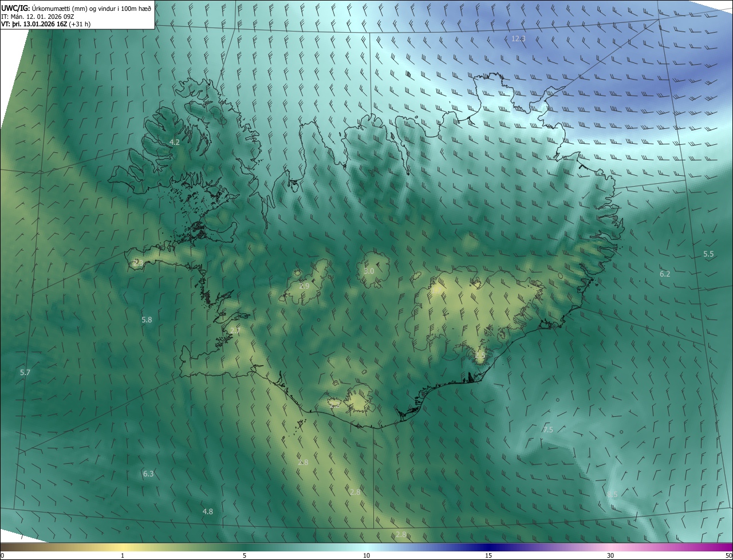Click the '30' tick on the color scale
733x560 pixels.
tap(610, 555)
